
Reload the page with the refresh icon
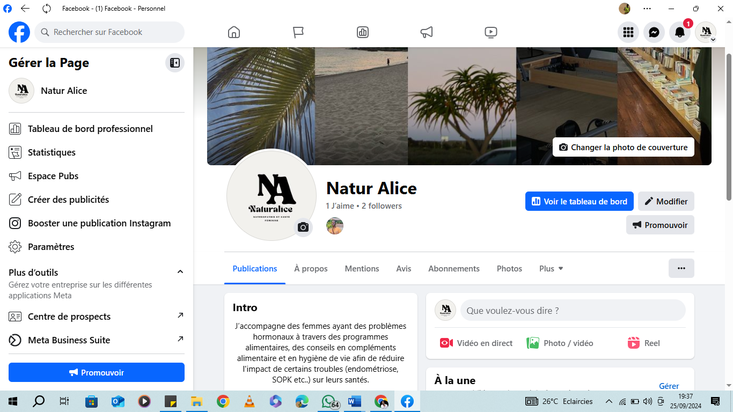(46, 8)
